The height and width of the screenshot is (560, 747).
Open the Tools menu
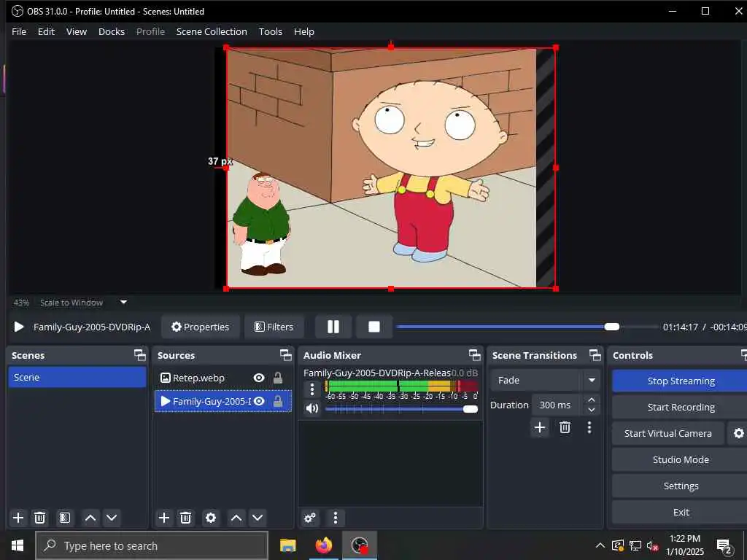click(x=270, y=31)
